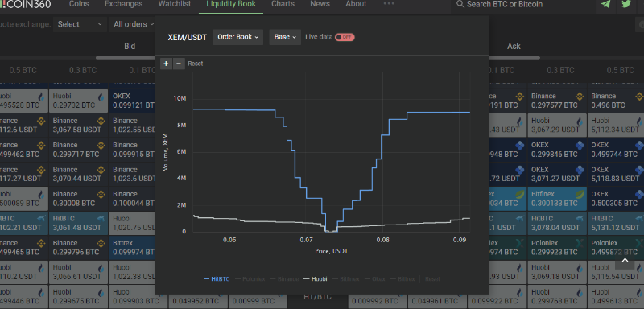Click Huobi flame icon in 3,067.29 USDT cell
Screen dimensions: 644x309
[x=580, y=121]
